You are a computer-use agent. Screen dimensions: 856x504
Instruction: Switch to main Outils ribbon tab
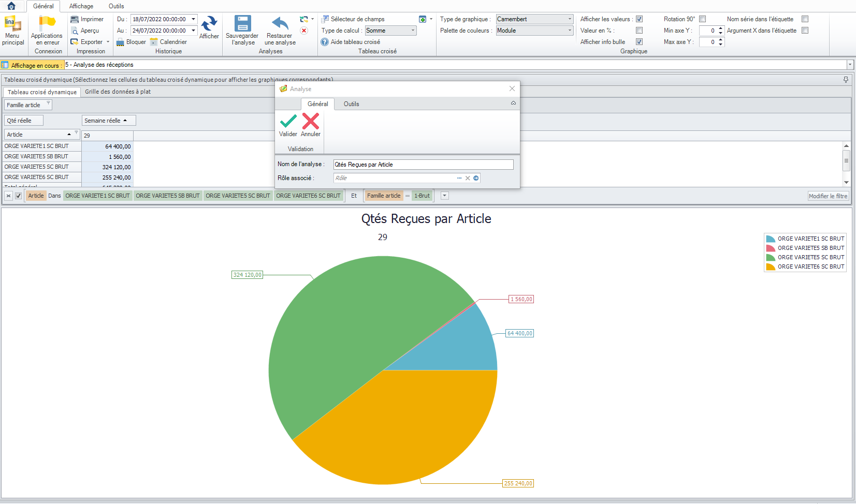point(116,6)
